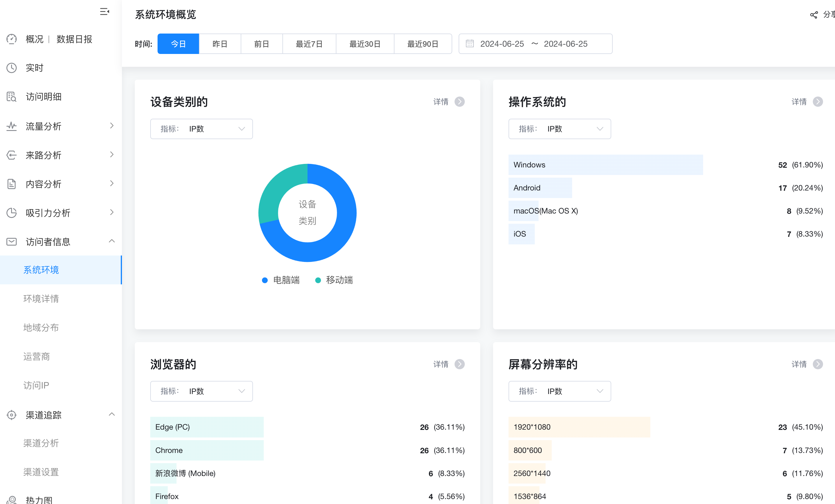
Task: Open the calendar icon in date range
Action: [470, 44]
